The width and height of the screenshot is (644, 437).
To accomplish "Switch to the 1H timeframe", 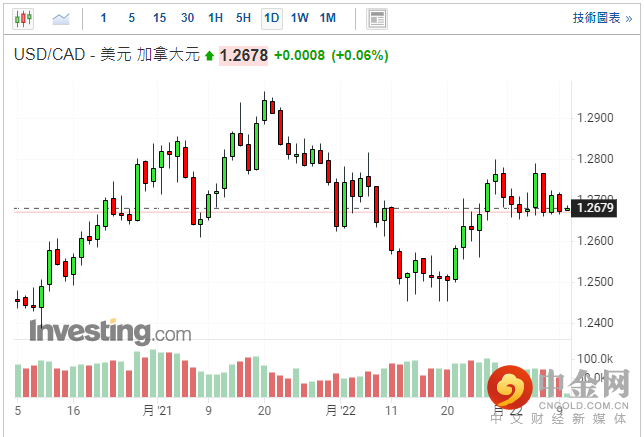I will point(216,18).
